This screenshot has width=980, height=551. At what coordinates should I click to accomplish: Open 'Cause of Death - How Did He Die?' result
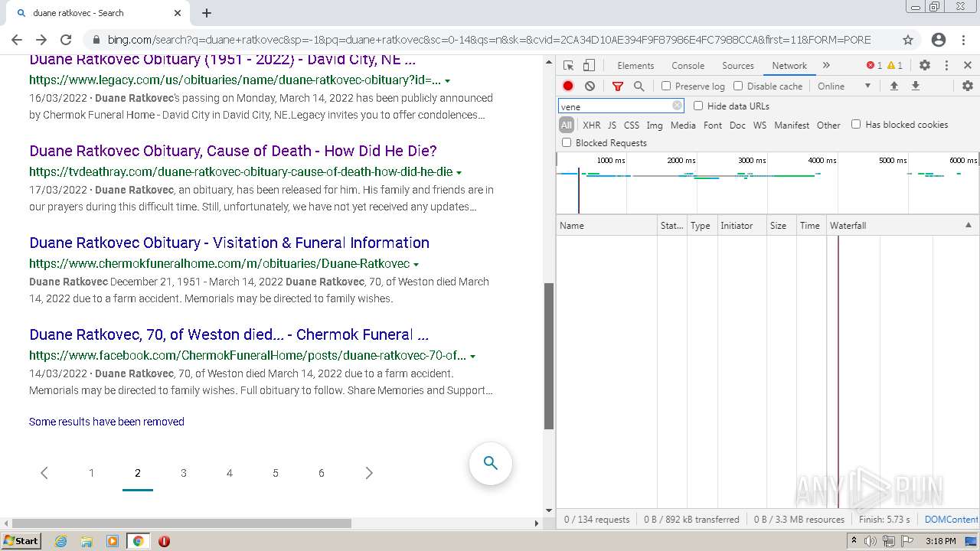coord(233,151)
